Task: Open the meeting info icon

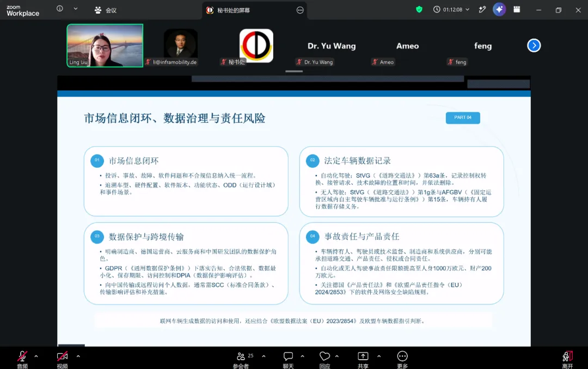Action: coord(60,9)
